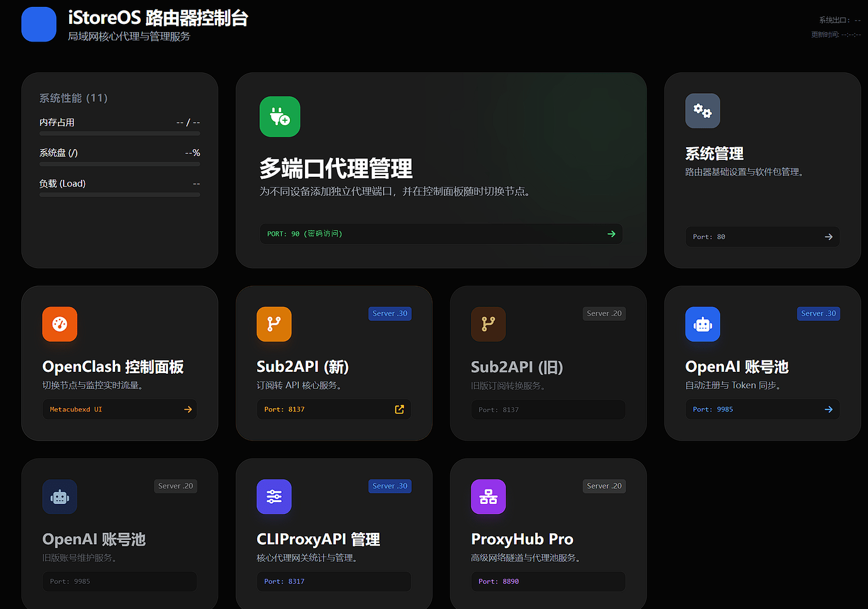This screenshot has width=868, height=609.
Task: Click Server .20 badge on ProxyHub Pro
Action: click(x=604, y=486)
